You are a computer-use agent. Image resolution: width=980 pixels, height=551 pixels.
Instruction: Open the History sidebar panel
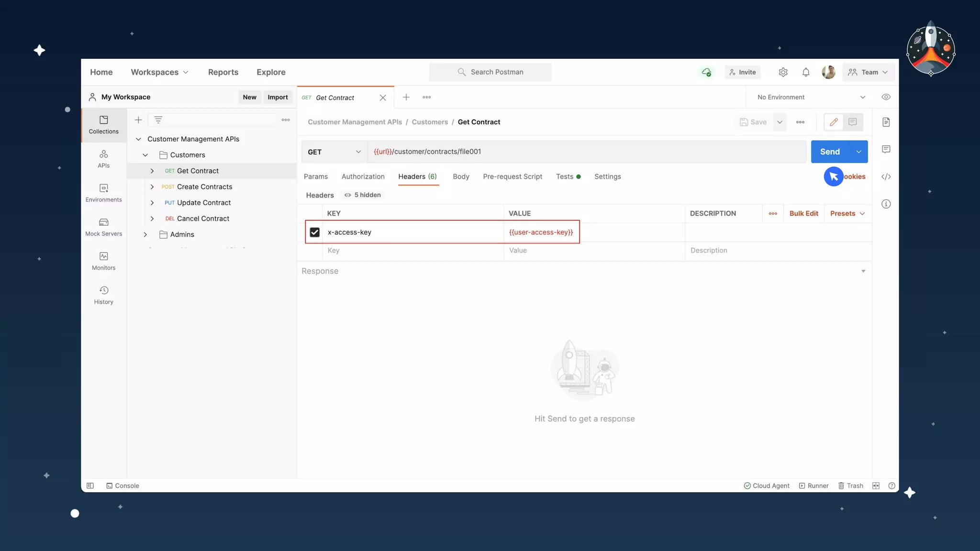103,295
